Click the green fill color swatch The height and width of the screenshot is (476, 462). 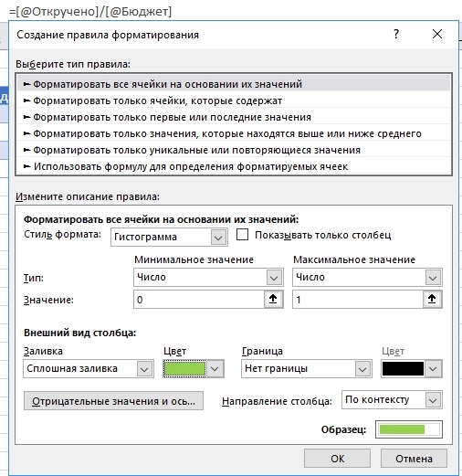coord(184,369)
